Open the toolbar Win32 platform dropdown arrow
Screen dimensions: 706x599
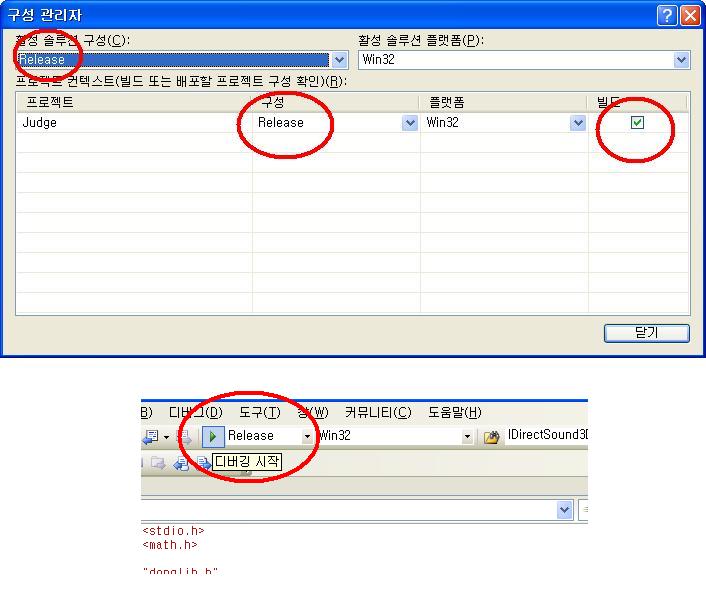tap(467, 436)
